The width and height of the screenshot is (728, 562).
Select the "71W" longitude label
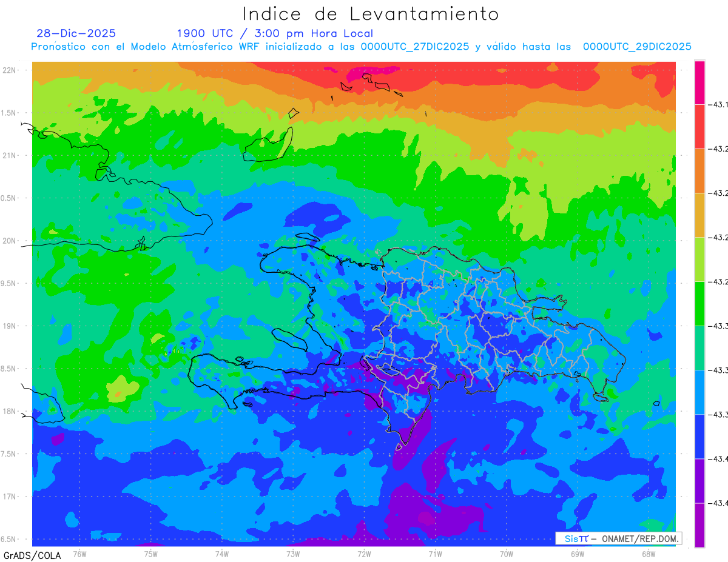435,554
